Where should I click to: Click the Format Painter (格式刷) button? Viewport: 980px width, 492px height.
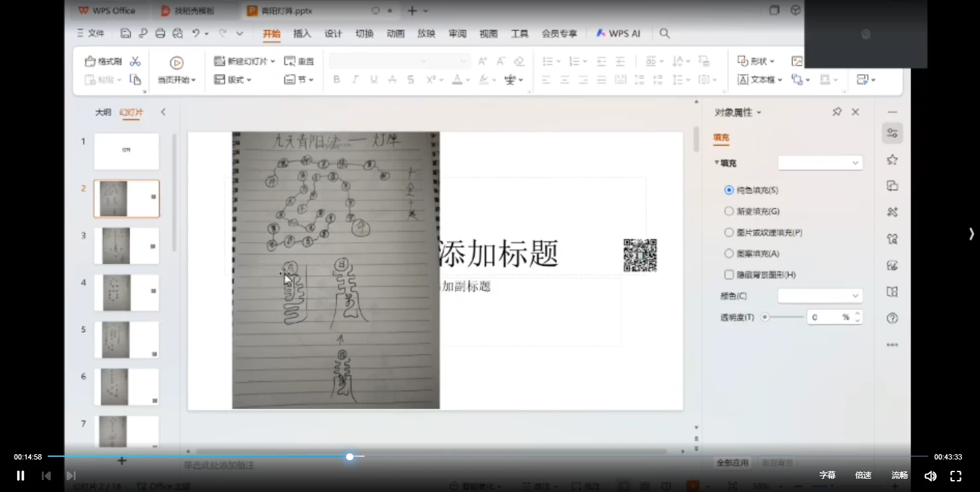tap(103, 61)
